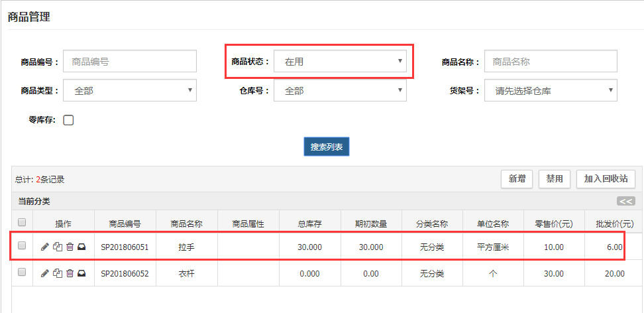This screenshot has height=313, width=644.
Task: Check the select-all checkbox in table header
Action: pyautogui.click(x=22, y=222)
